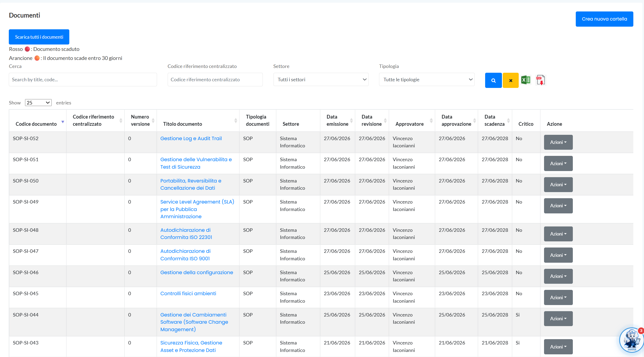Sort by Codice documento column arrow
This screenshot has width=644, height=357.
(x=63, y=122)
